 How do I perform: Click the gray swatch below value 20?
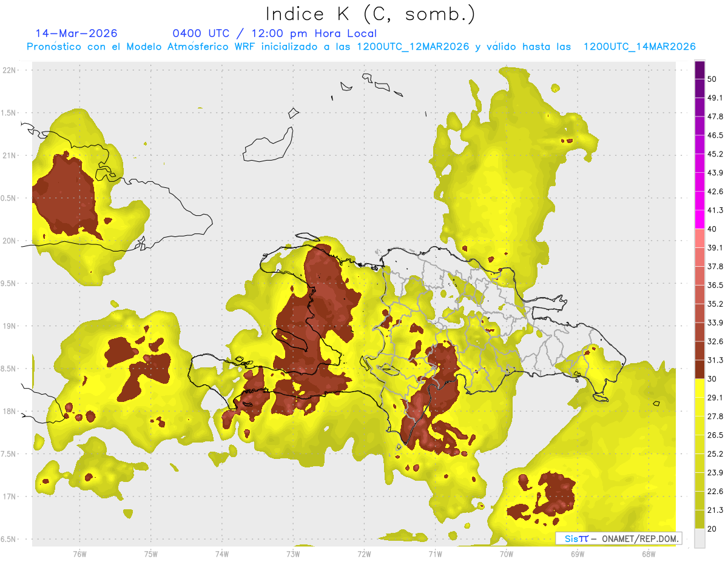699,538
